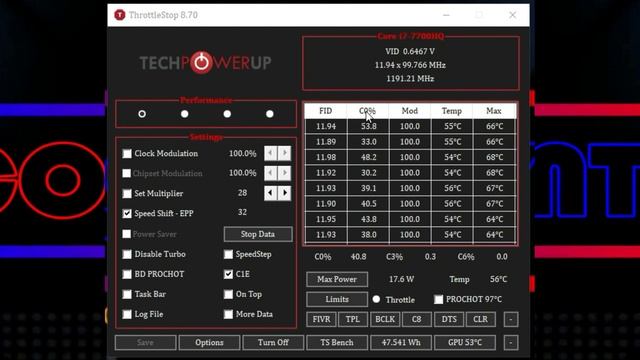Screen dimensions: 640x360
Task: Enable the More Data checkbox
Action: (x=228, y=314)
